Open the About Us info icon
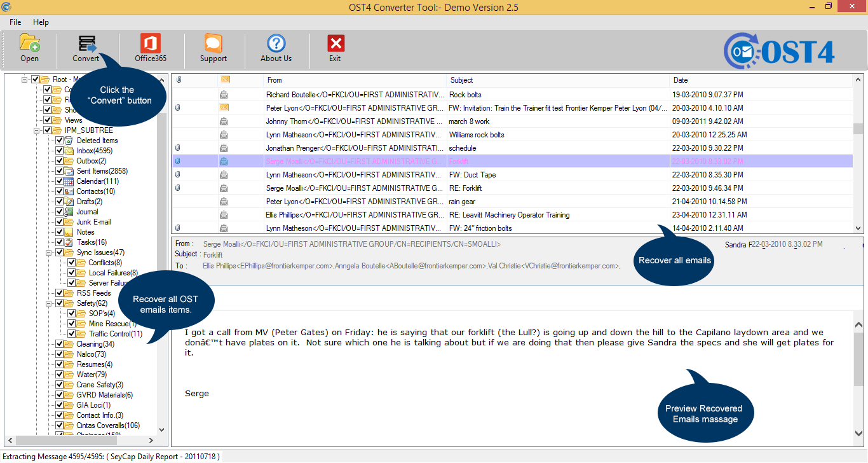 click(276, 43)
